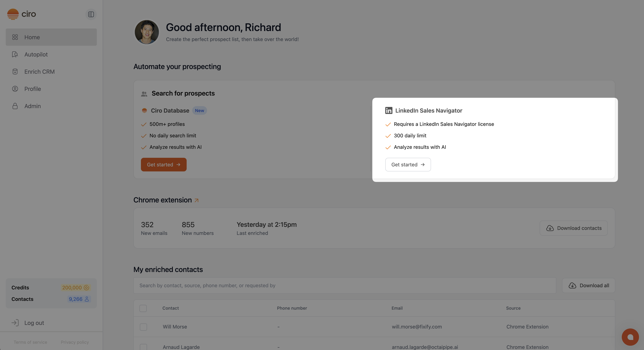The height and width of the screenshot is (350, 644).
Task: Open the Profile section
Action: coord(32,89)
